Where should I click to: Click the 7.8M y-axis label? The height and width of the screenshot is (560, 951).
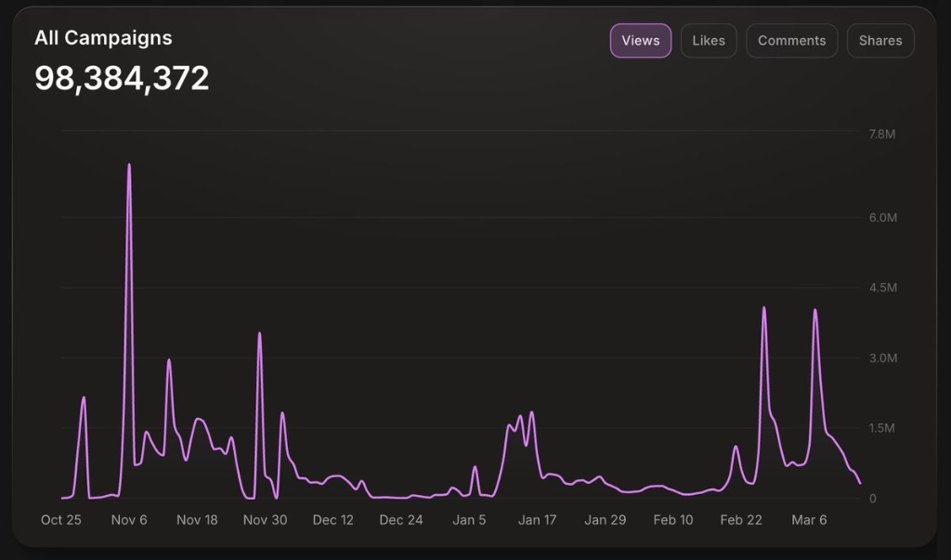[881, 135]
